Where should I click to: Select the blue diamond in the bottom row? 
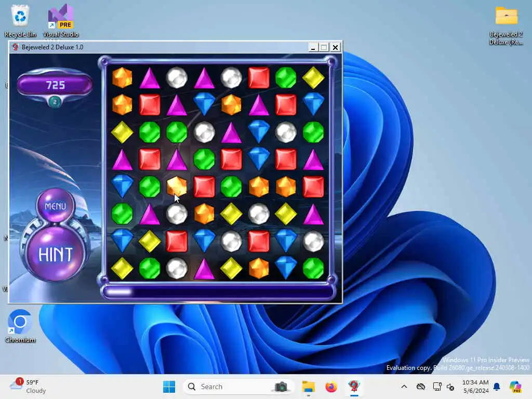(x=286, y=268)
